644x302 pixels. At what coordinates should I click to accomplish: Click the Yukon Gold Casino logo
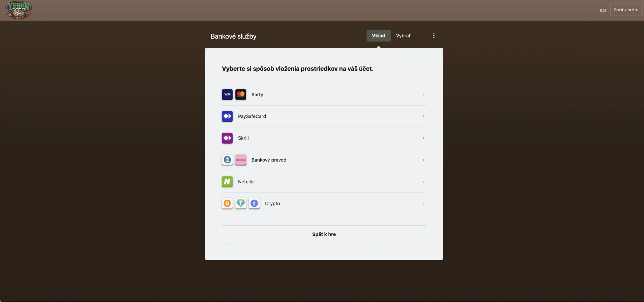(19, 10)
